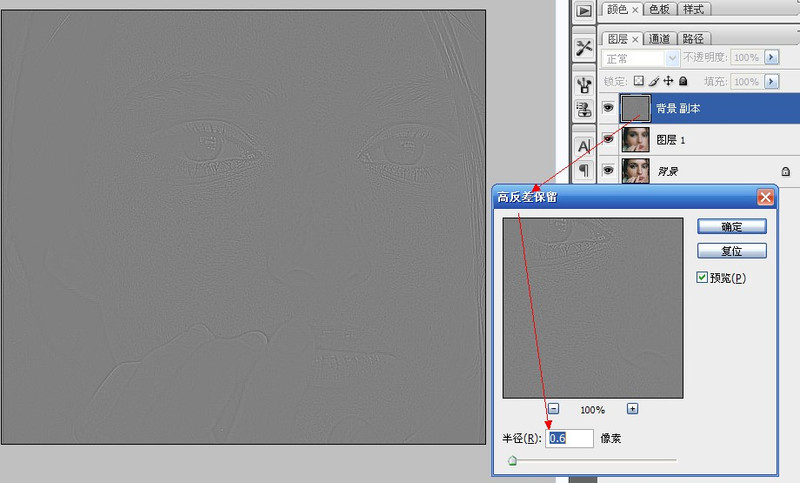Select the 背景 副本 layer name
The image size is (800, 483).
click(678, 108)
